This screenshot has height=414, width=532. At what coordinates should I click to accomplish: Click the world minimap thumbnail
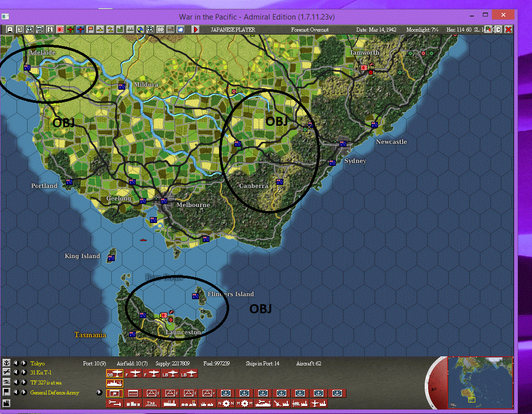pos(480,382)
